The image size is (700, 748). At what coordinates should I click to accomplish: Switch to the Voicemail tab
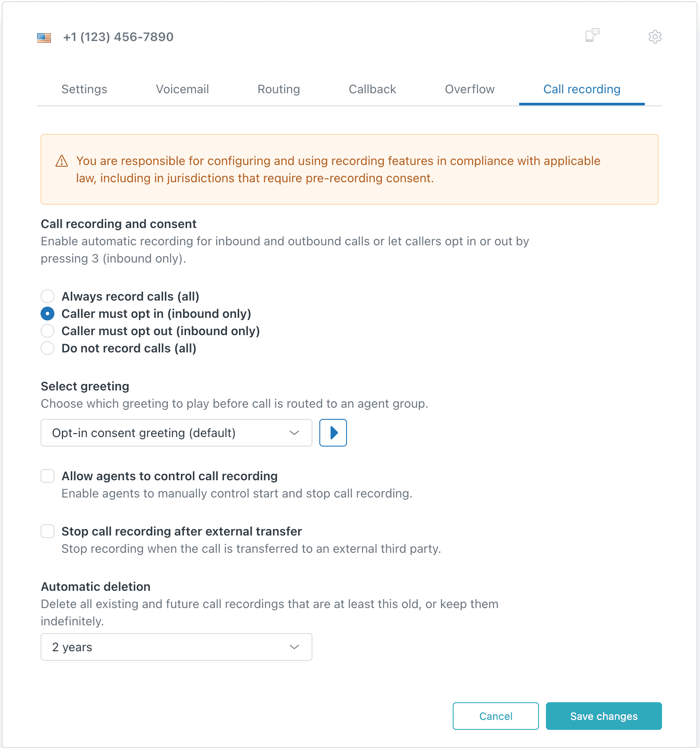click(x=182, y=89)
